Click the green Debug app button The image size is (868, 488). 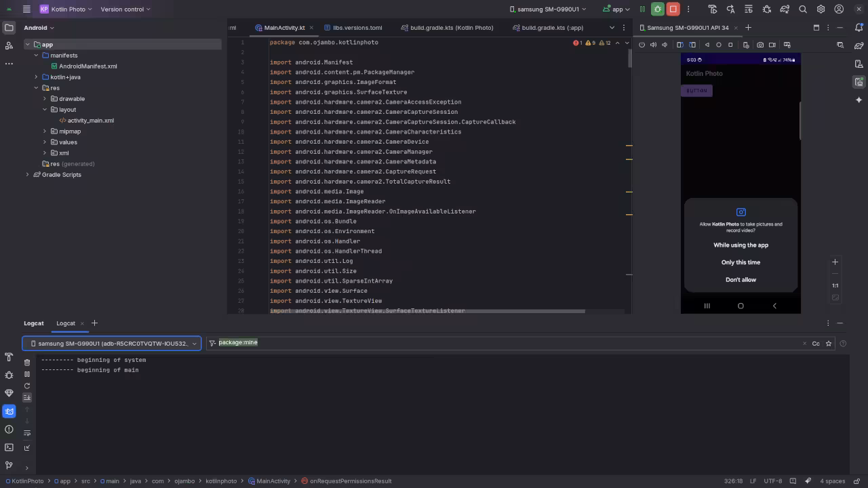click(x=657, y=9)
